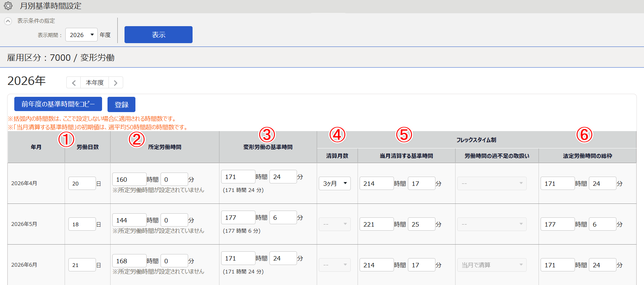644x285 pixels.
Task: Click 当月清算する基準時間 hours 221 for May
Action: coord(377,224)
